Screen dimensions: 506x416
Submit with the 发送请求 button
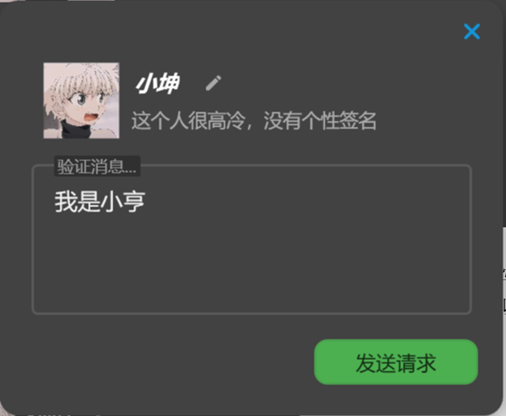396,362
